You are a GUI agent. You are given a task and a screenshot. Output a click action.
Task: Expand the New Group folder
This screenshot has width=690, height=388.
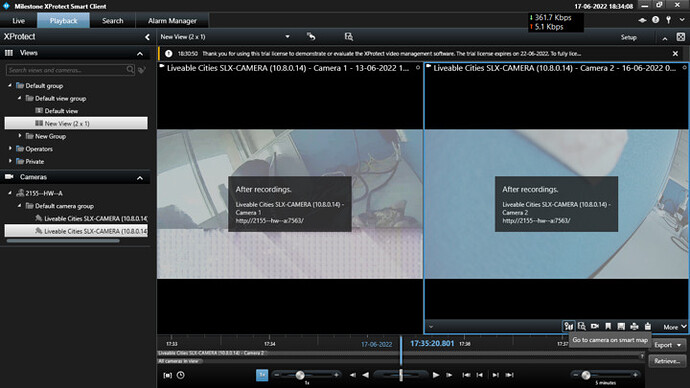[20, 136]
